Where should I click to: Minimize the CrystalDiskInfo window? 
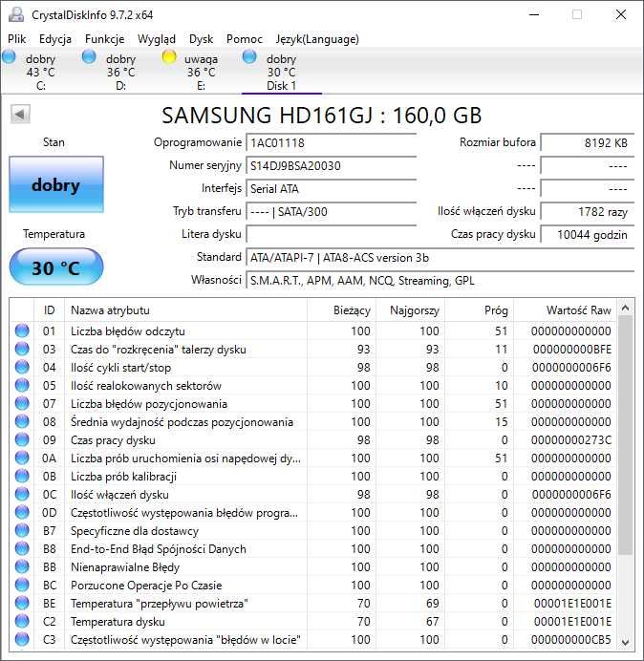(534, 14)
